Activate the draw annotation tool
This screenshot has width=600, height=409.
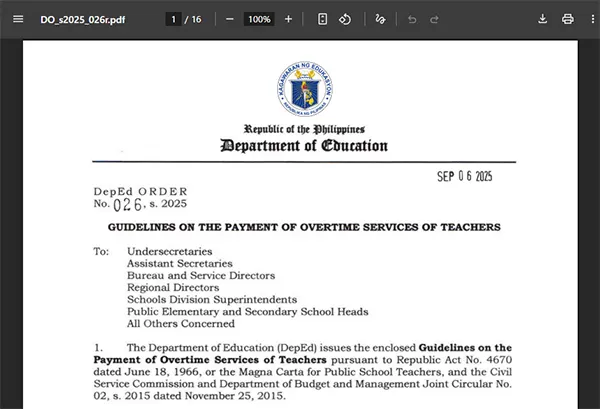(380, 19)
